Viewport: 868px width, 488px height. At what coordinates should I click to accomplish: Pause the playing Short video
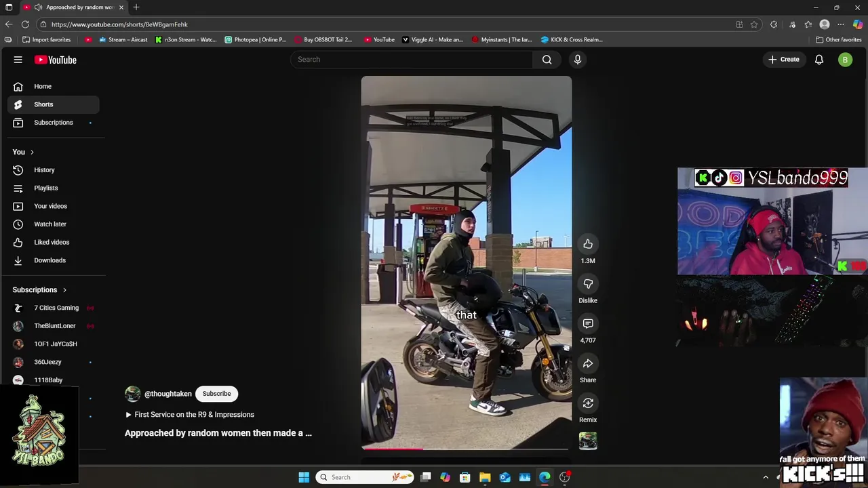[467, 263]
